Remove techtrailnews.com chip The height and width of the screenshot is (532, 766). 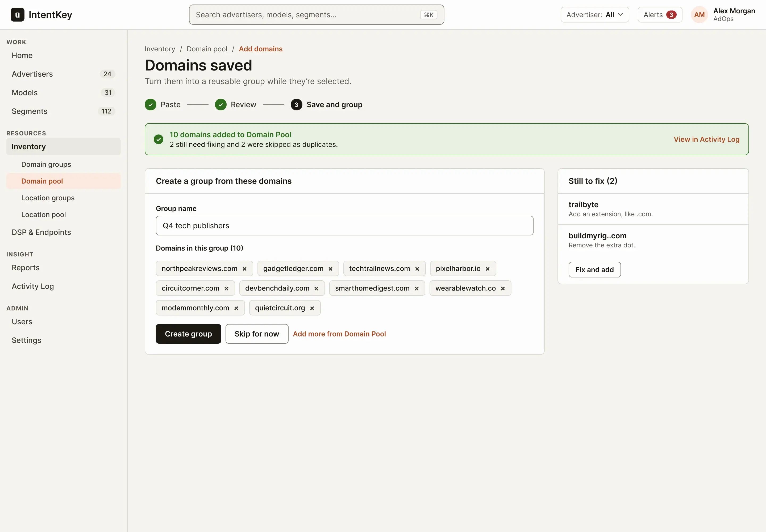point(417,269)
